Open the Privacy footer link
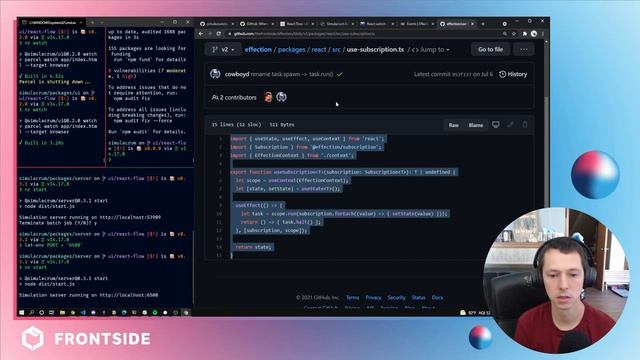 click(373, 298)
